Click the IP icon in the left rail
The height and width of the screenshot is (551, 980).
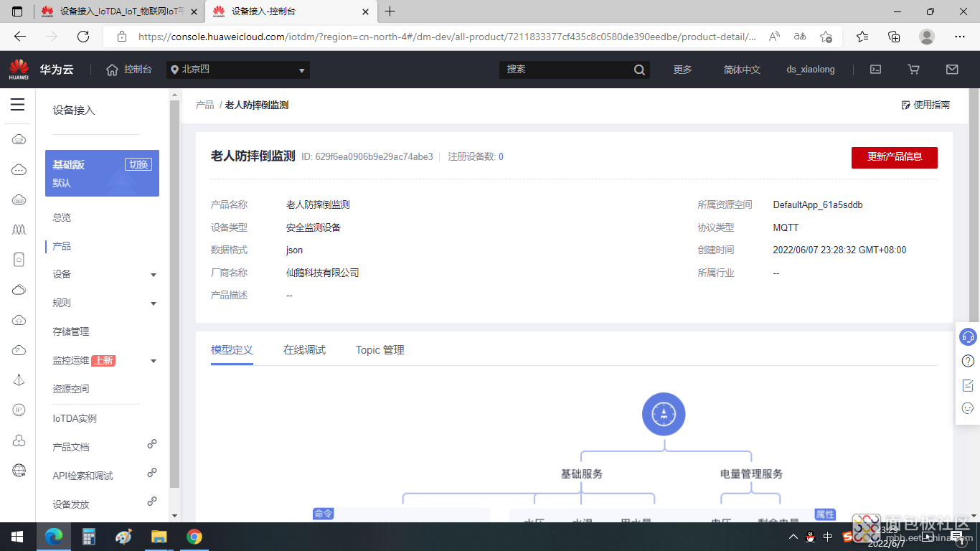[19, 410]
